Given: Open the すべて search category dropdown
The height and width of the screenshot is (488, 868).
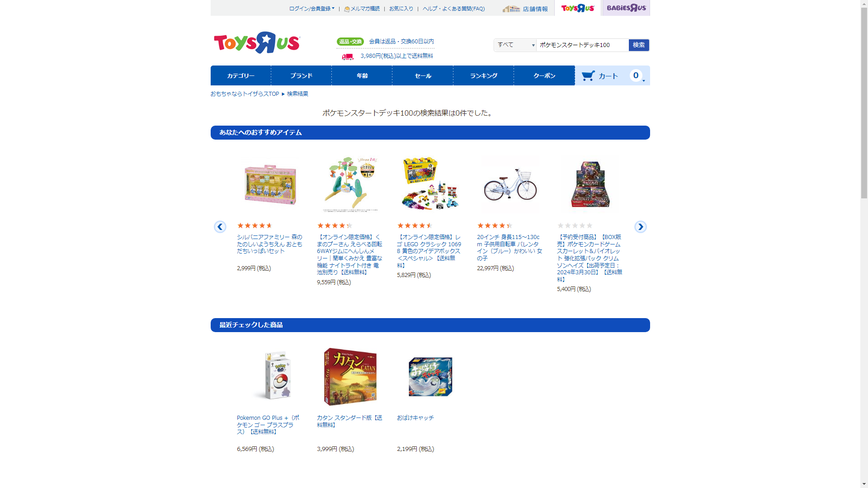Looking at the screenshot, I should click(515, 45).
